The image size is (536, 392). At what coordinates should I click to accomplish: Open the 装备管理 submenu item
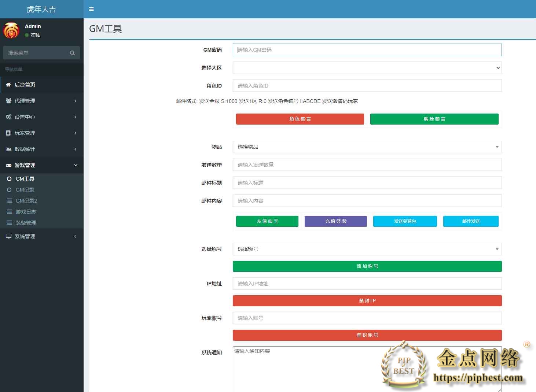[42, 223]
